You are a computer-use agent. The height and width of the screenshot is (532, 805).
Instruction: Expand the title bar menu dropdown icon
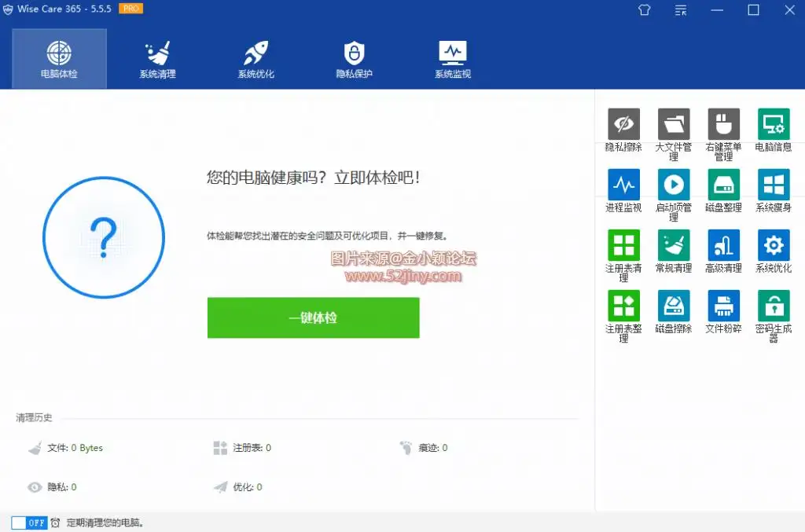pos(681,10)
